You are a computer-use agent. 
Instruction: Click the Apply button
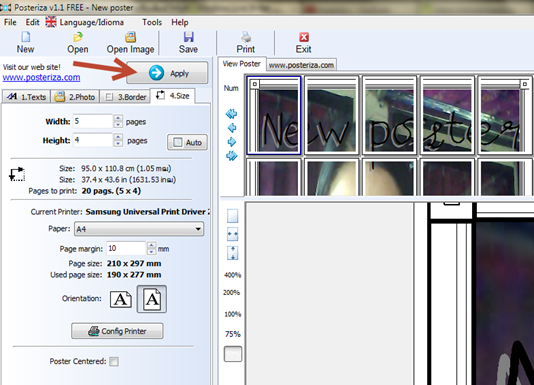pyautogui.click(x=167, y=73)
